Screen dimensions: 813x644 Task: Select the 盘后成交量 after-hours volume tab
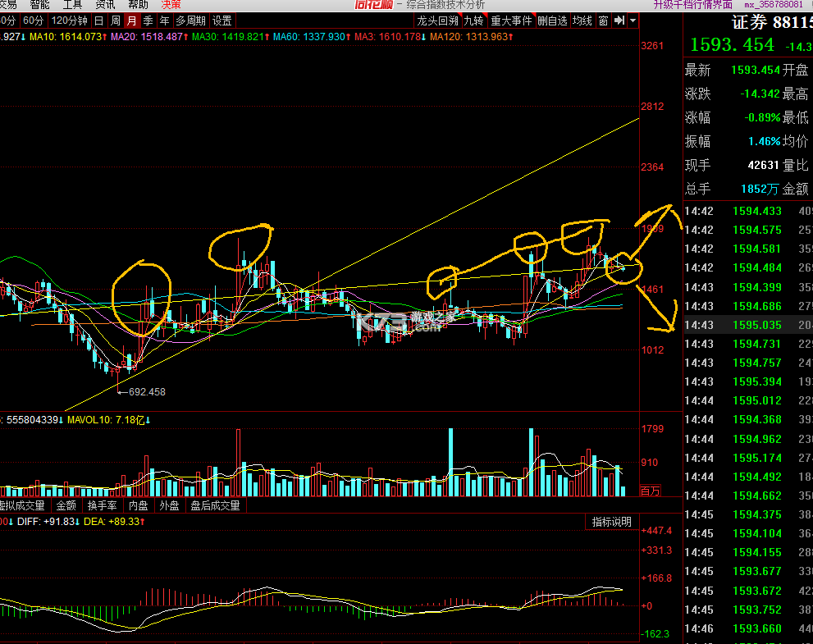click(215, 505)
